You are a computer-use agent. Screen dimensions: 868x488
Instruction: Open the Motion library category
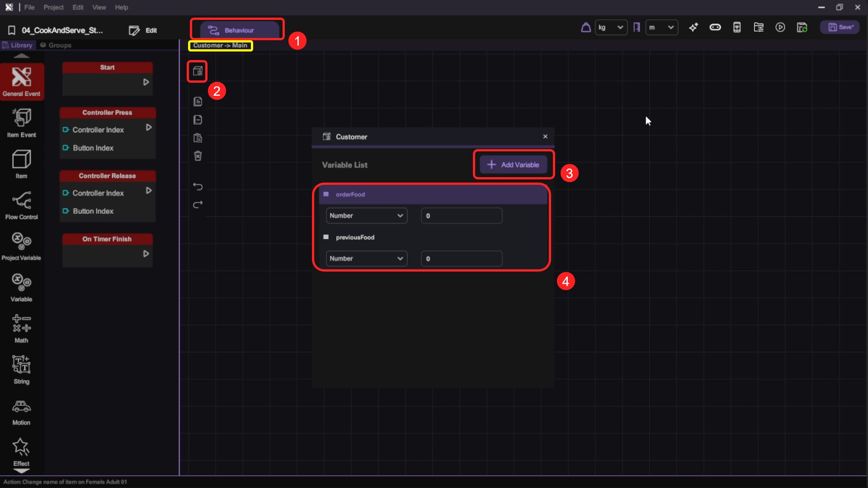click(21, 412)
